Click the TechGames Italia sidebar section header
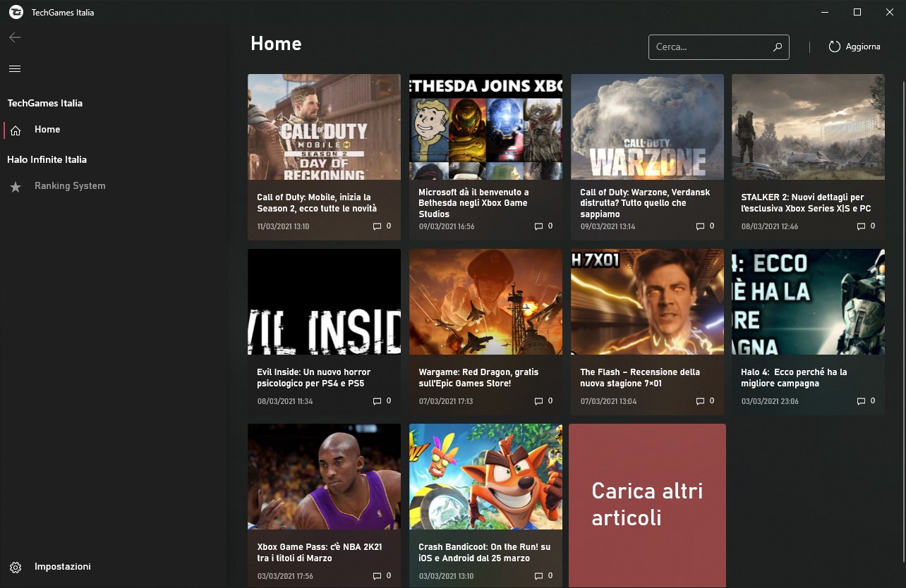 45,103
